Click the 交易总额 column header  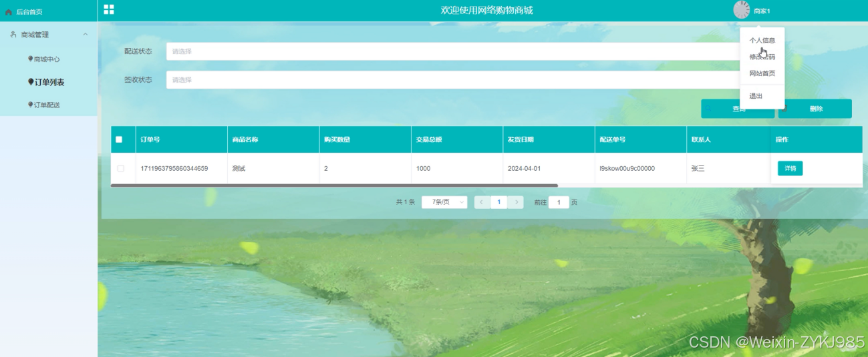[x=429, y=139]
